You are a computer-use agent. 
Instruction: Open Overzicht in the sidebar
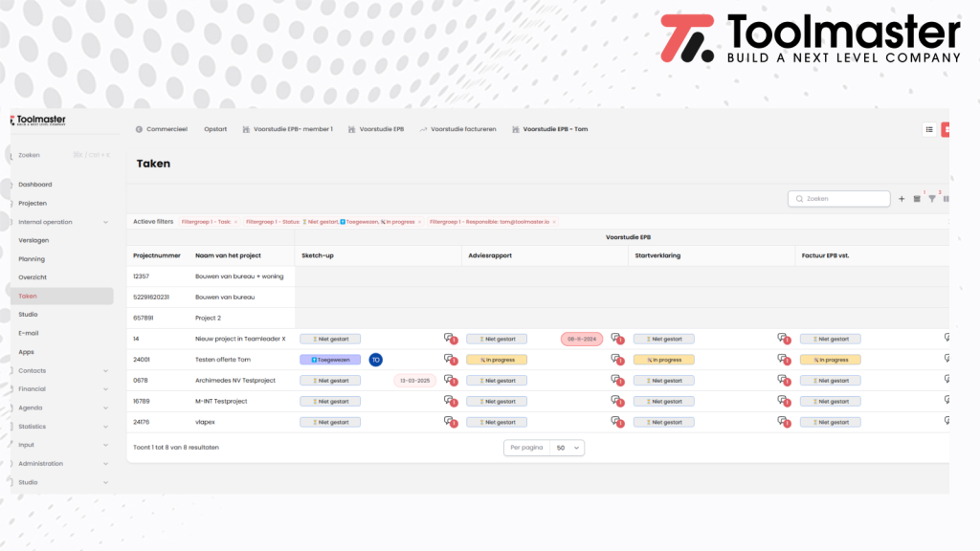point(33,277)
